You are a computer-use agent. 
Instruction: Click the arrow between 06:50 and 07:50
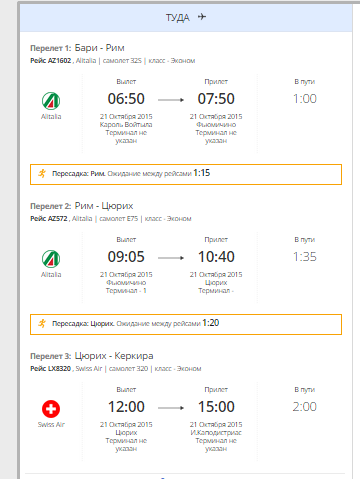click(x=171, y=100)
